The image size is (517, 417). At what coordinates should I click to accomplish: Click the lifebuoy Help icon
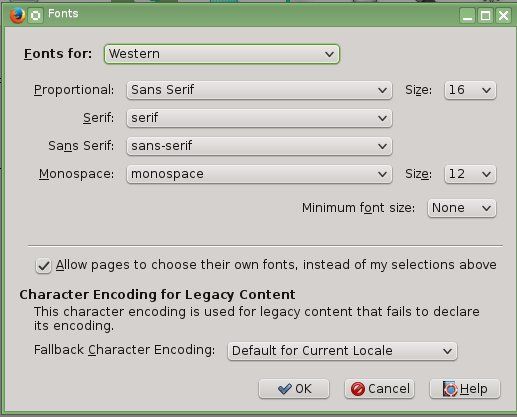pyautogui.click(x=450, y=389)
